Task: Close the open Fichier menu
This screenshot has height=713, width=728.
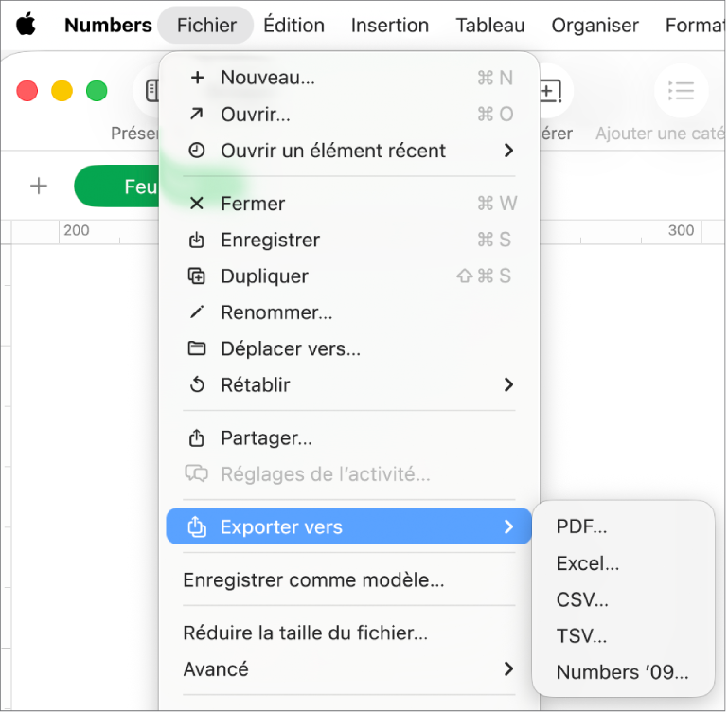Action: point(206,25)
